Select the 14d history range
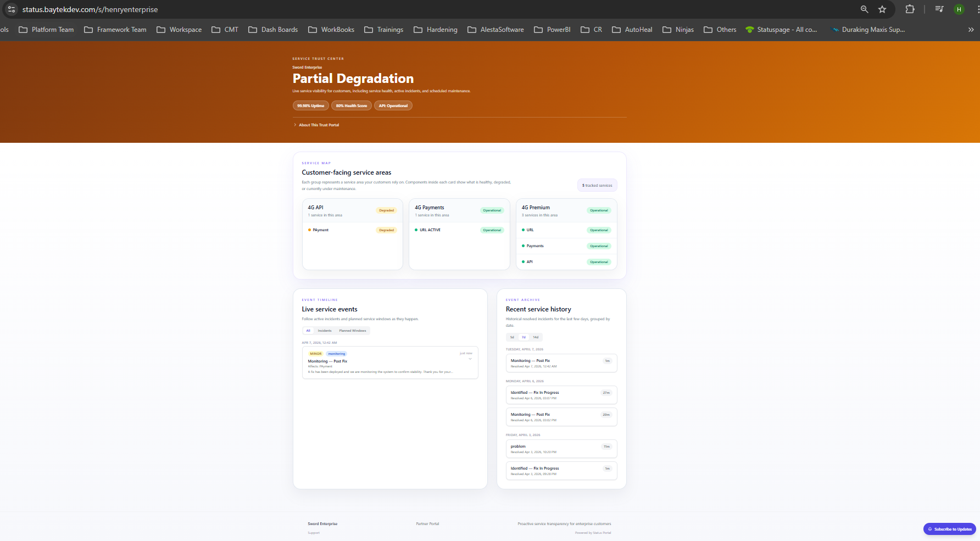980x541 pixels. coord(535,337)
